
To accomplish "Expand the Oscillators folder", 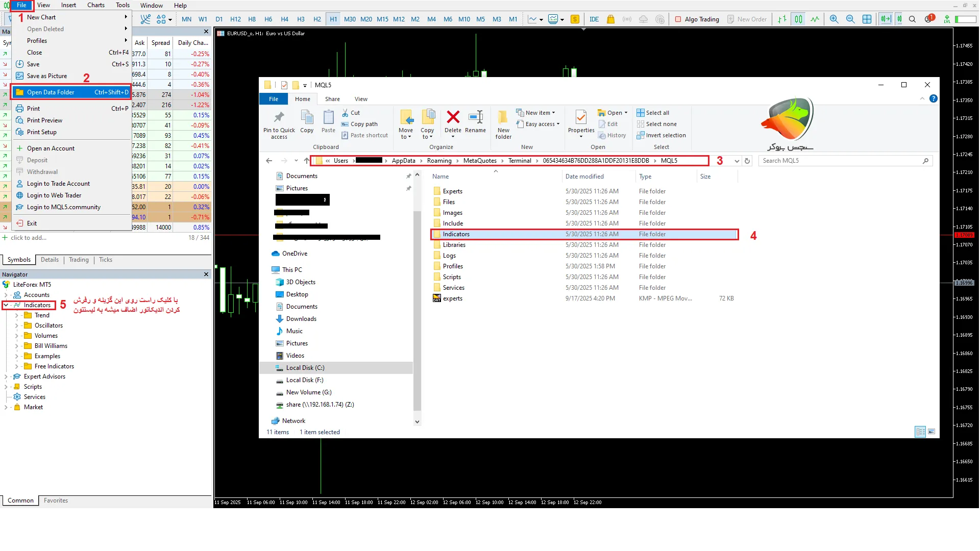I will point(17,326).
